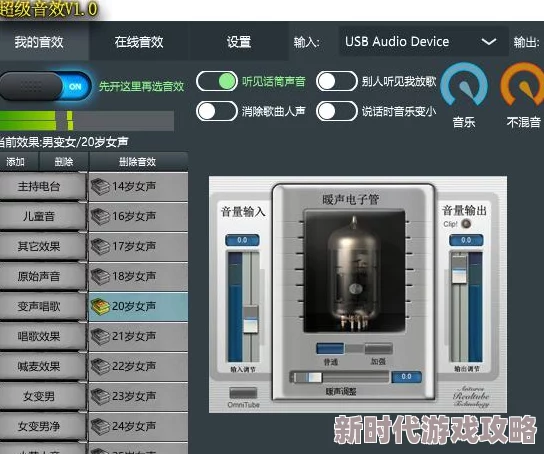Screen dimensions: 544x454
Task: Click the vacuum tube image
Action: coord(354,271)
